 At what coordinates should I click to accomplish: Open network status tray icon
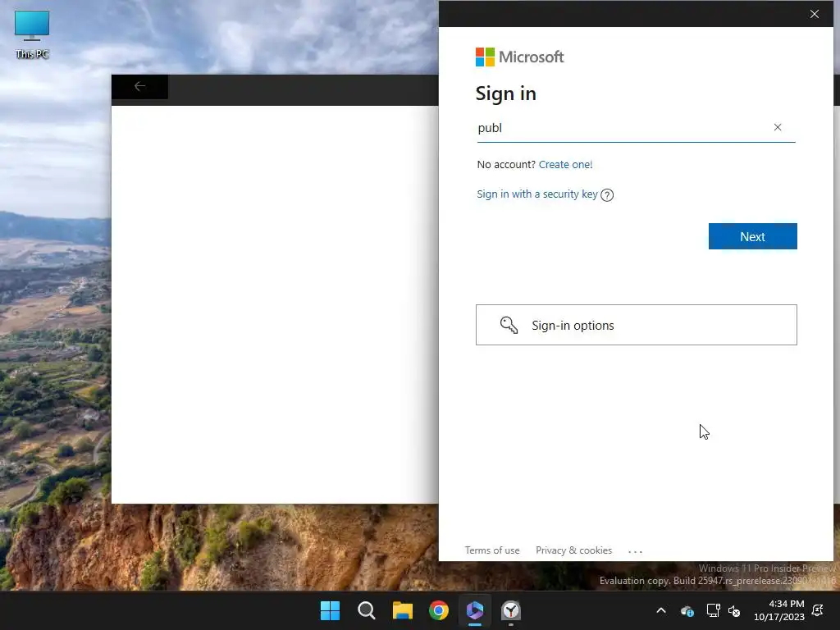(x=713, y=610)
